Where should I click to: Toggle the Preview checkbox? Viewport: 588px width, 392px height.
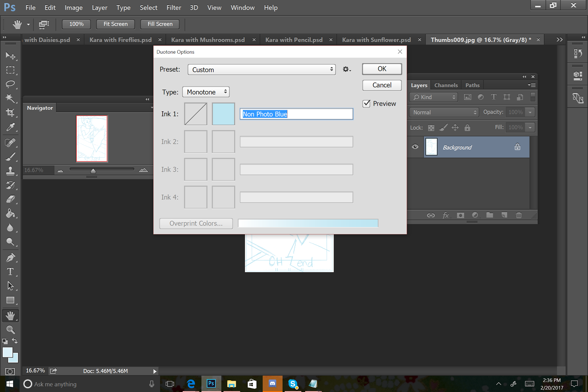click(x=366, y=104)
